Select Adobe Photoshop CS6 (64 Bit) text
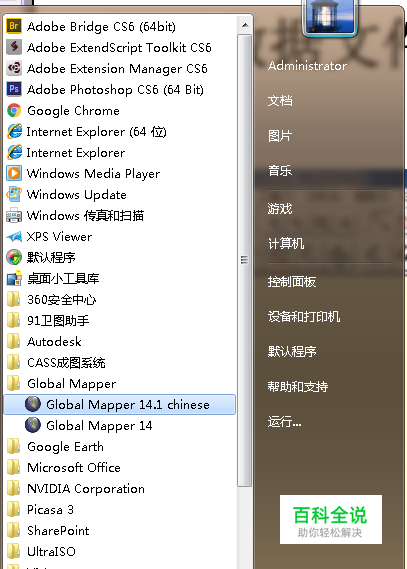407x569 pixels. click(x=115, y=90)
